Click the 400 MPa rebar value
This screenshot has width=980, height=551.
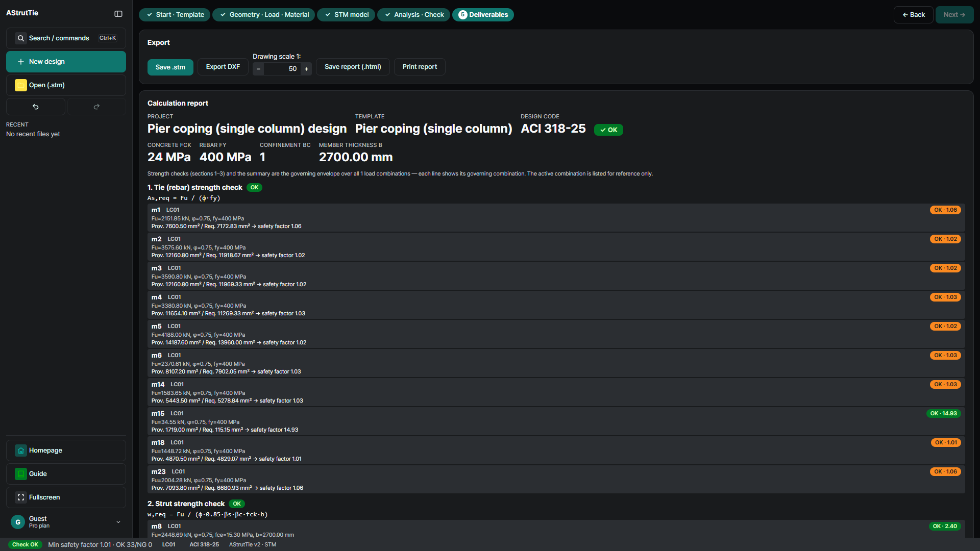point(226,157)
